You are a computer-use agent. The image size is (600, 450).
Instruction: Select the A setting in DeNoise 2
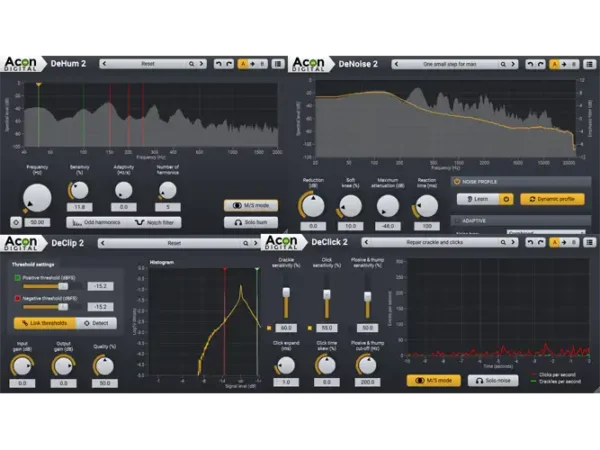554,64
